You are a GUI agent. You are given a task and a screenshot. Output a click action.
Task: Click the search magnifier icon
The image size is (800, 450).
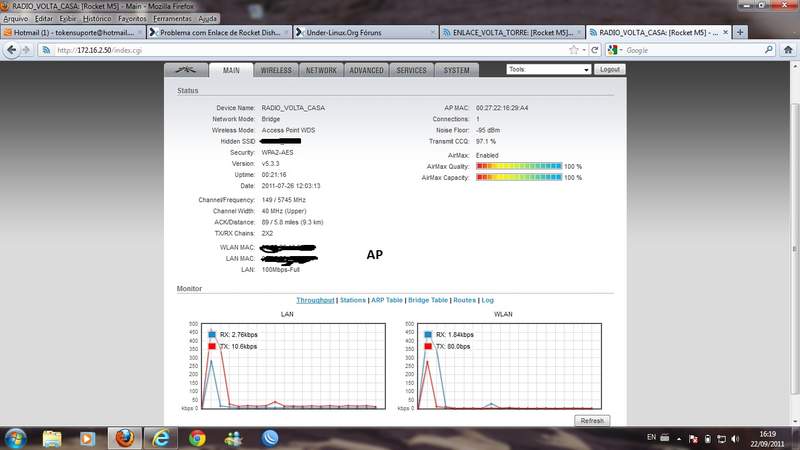769,50
